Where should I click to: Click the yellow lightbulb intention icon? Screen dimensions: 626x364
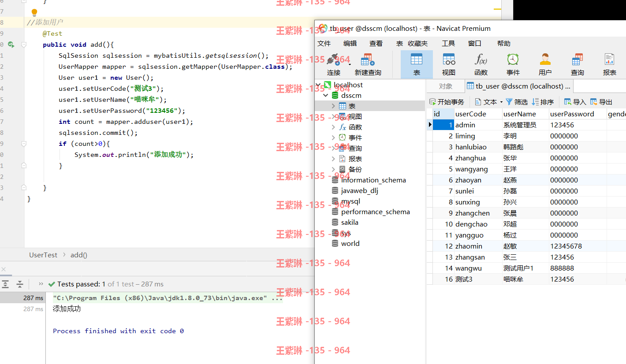click(34, 13)
